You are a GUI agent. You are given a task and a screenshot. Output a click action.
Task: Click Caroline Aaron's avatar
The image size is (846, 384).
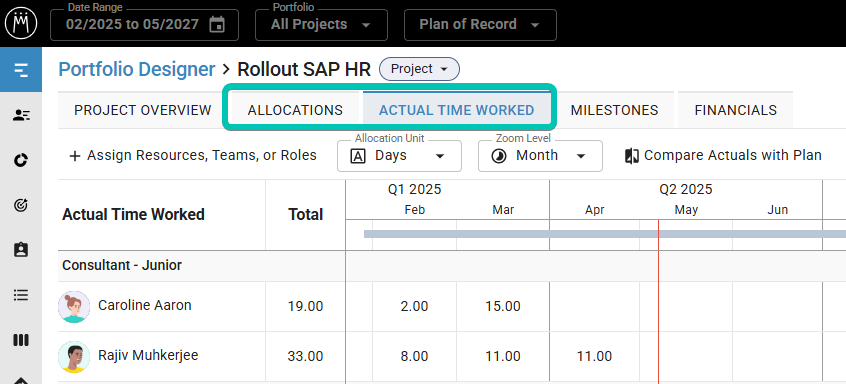pyautogui.click(x=74, y=307)
